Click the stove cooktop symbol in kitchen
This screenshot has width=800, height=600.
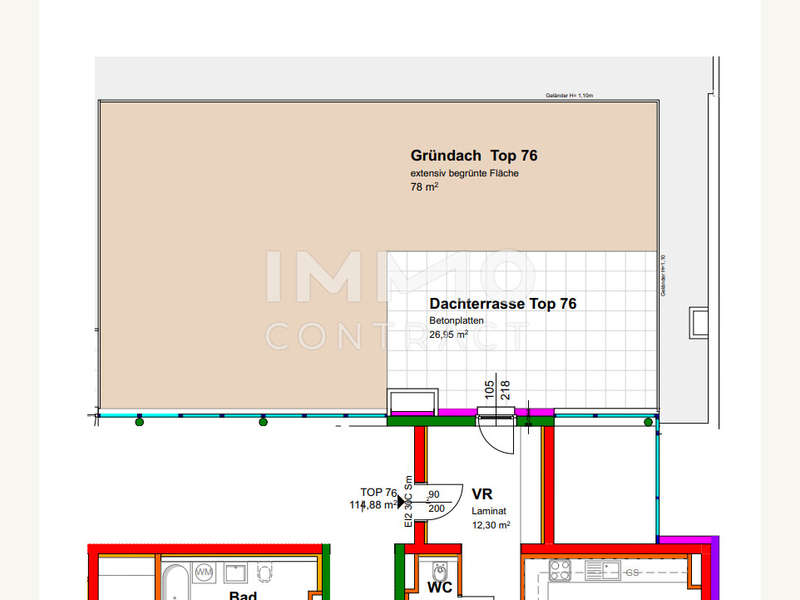click(x=561, y=571)
